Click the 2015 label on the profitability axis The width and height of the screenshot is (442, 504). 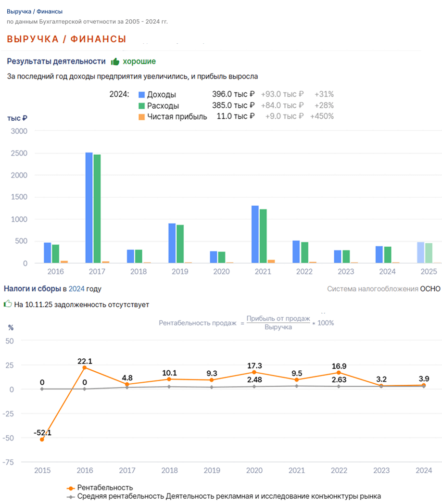[x=42, y=470]
